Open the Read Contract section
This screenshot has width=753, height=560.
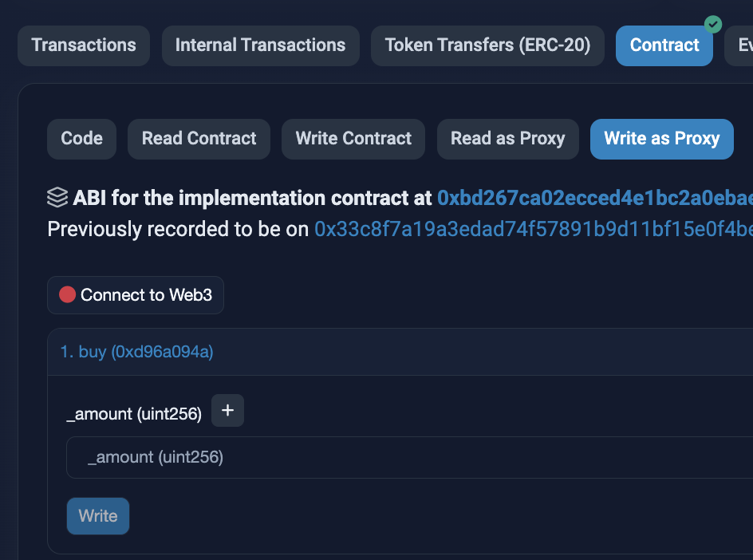[x=199, y=139]
